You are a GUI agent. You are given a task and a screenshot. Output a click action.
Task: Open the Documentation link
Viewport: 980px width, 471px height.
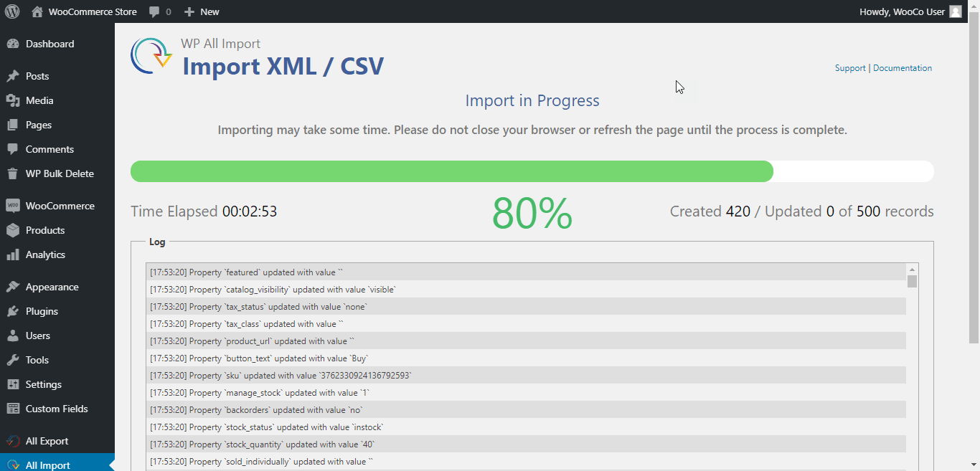click(903, 68)
